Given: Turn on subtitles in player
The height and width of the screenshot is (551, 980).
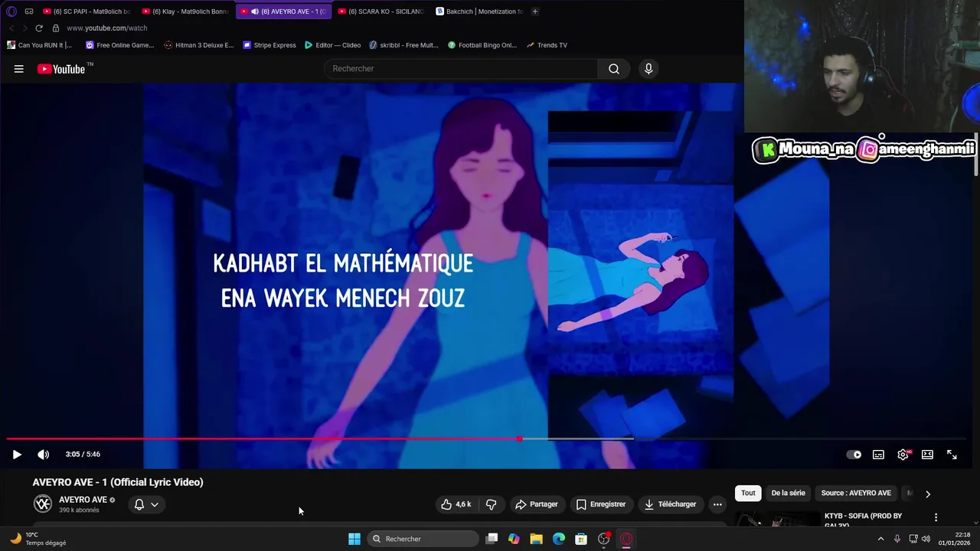Looking at the screenshot, I should (878, 455).
